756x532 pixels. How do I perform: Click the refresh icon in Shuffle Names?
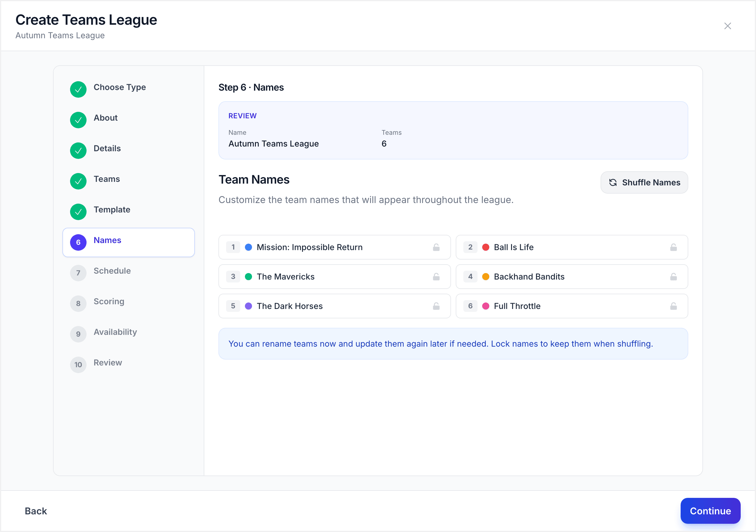click(613, 182)
